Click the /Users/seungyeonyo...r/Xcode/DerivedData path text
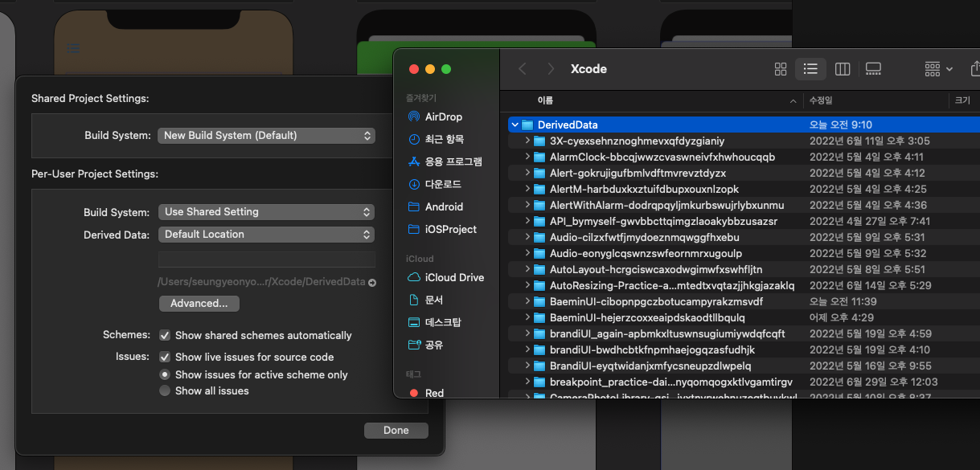The width and height of the screenshot is (980, 470). tap(261, 282)
